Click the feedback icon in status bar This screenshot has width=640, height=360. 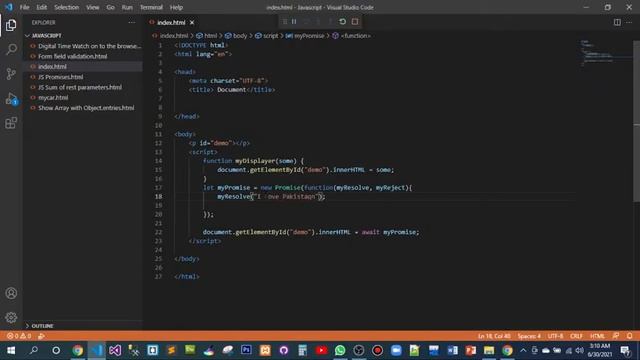pos(616,336)
